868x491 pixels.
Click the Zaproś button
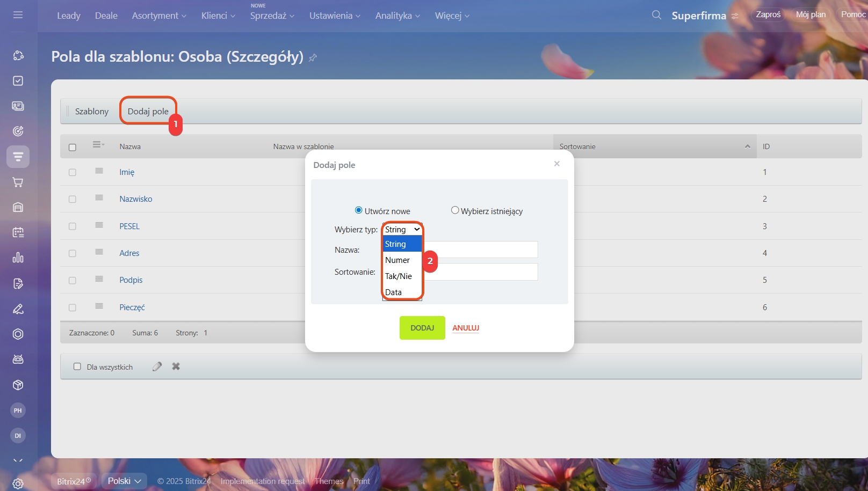click(768, 14)
